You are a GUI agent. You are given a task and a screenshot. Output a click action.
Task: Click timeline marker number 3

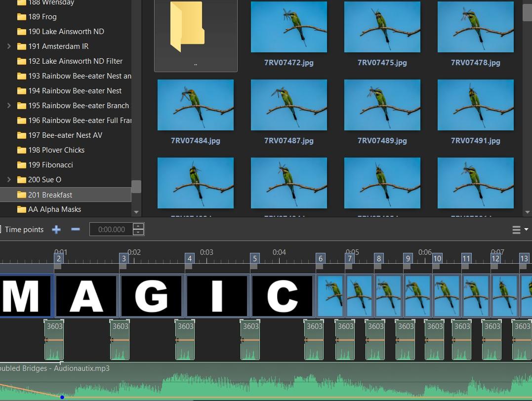point(124,258)
